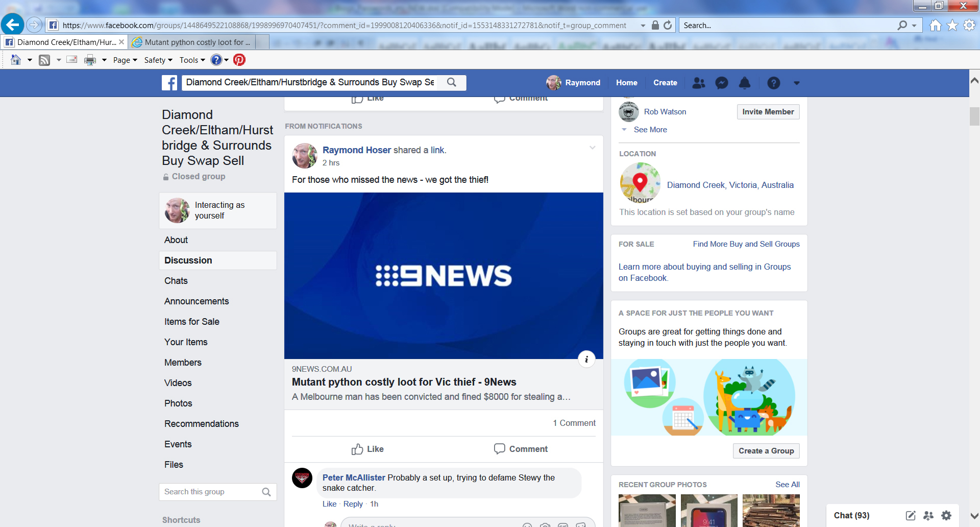
Task: Click the Facebook search magnifier button
Action: coord(452,82)
